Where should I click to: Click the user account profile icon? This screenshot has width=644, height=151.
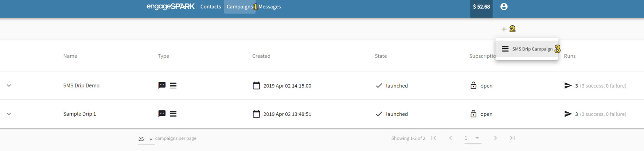504,7
